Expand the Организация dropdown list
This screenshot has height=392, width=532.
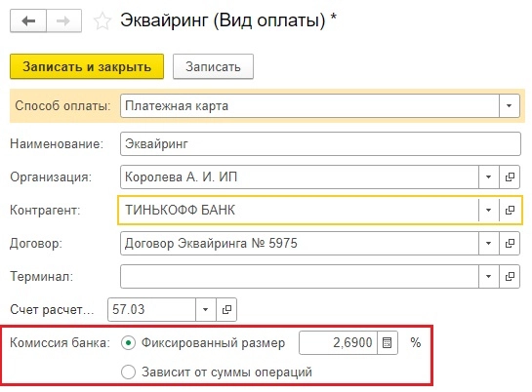point(489,176)
